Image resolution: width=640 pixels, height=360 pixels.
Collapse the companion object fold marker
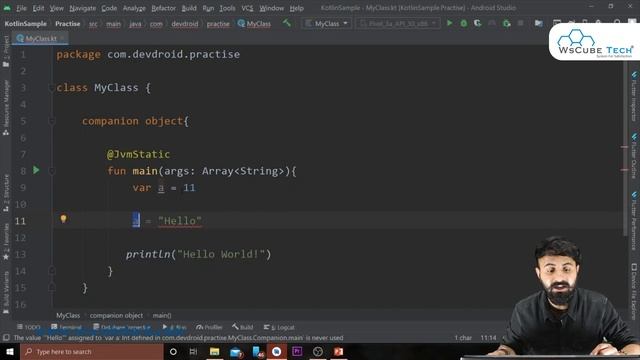coord(51,121)
